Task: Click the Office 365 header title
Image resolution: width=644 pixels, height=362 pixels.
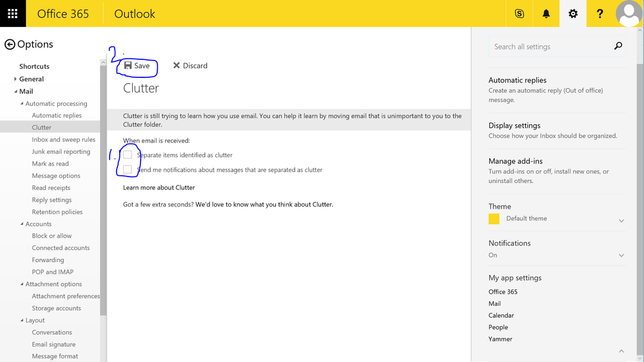Action: 63,14
